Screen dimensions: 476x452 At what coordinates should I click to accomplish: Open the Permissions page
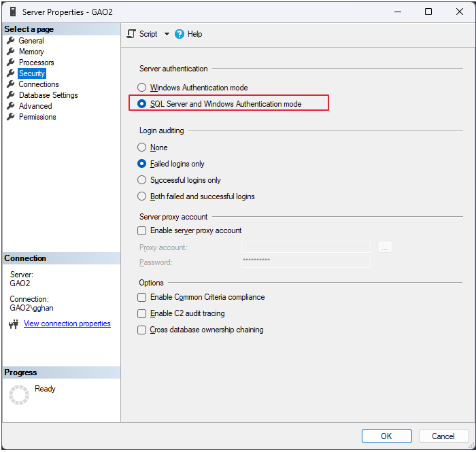[x=37, y=117]
